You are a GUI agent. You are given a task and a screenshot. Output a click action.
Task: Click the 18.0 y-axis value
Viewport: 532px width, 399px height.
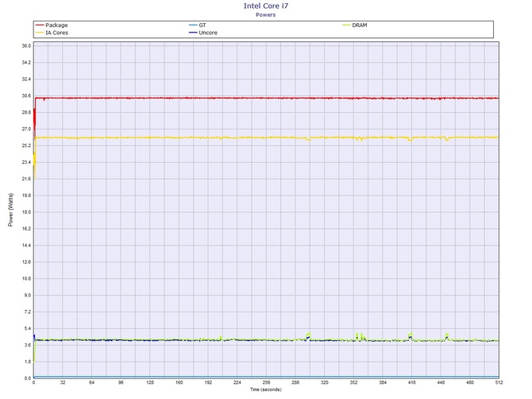[26, 212]
